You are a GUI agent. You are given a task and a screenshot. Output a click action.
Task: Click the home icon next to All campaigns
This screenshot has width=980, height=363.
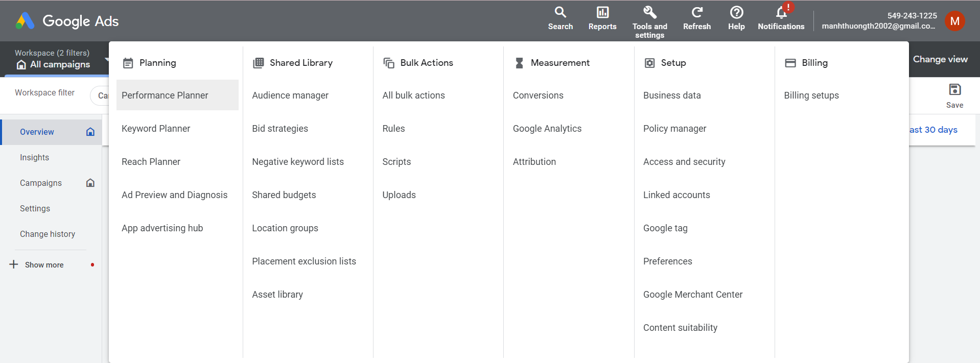21,64
